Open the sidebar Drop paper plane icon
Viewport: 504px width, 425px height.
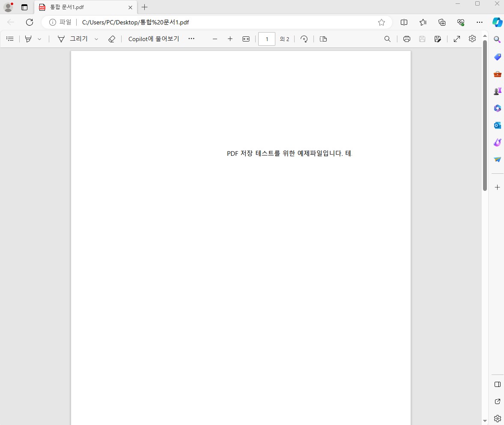click(497, 160)
